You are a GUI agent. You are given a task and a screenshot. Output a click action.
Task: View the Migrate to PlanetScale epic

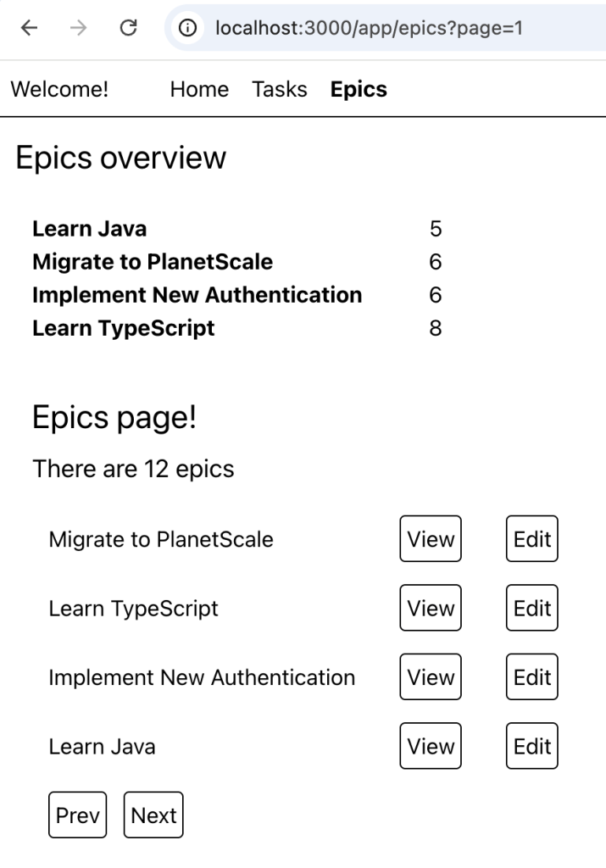pyautogui.click(x=430, y=539)
